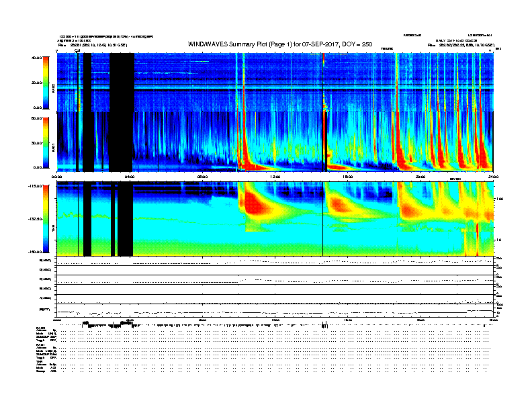This screenshot has height=411, width=532.
Task: Click 12:00 label under the RAD1 spectrogram
Action: coord(275,177)
